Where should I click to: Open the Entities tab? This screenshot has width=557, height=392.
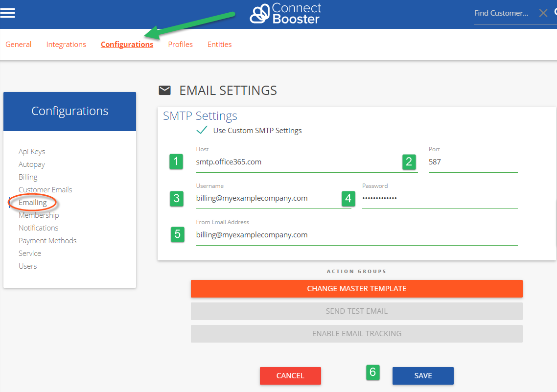(x=220, y=45)
